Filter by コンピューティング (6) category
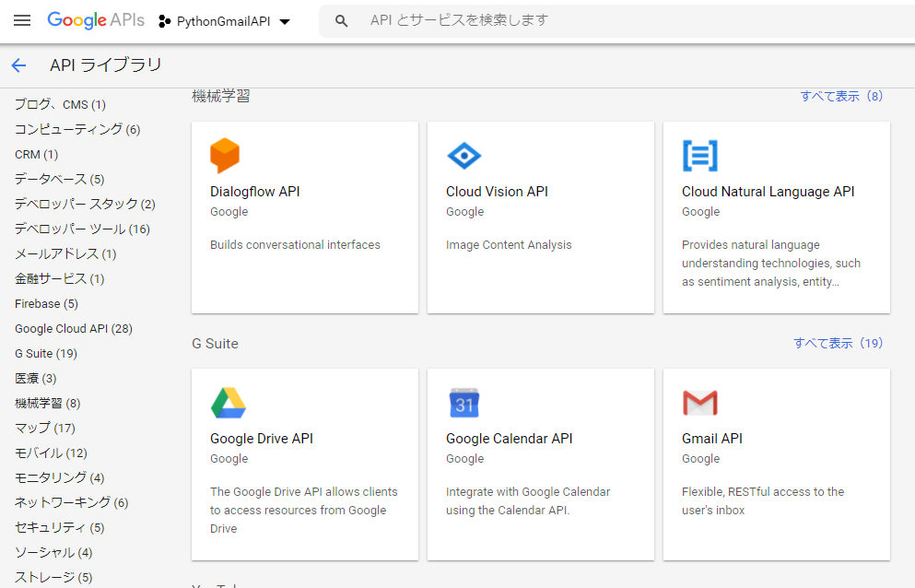This screenshot has width=915, height=588. [x=77, y=130]
